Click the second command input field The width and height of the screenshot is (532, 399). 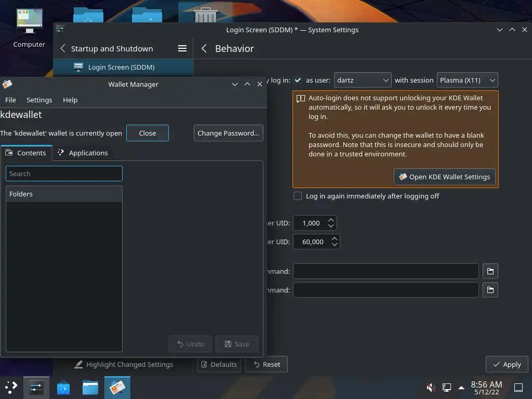point(386,290)
